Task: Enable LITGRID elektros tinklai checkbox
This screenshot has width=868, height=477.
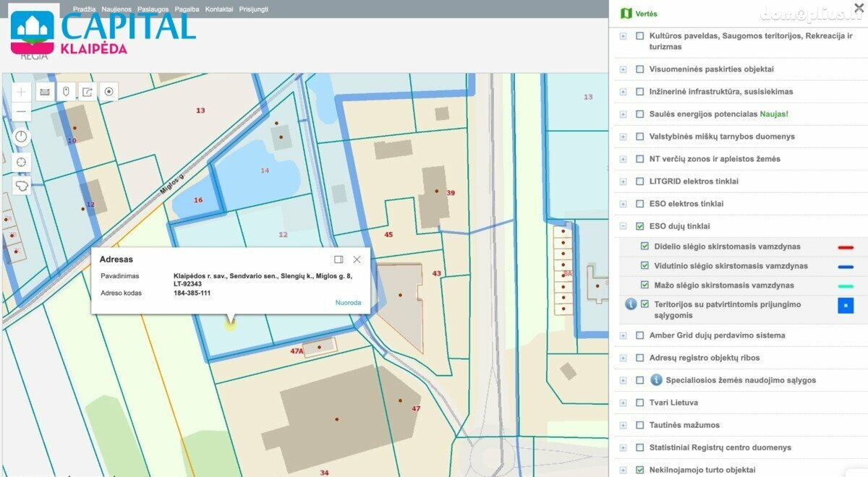Action: (x=639, y=181)
